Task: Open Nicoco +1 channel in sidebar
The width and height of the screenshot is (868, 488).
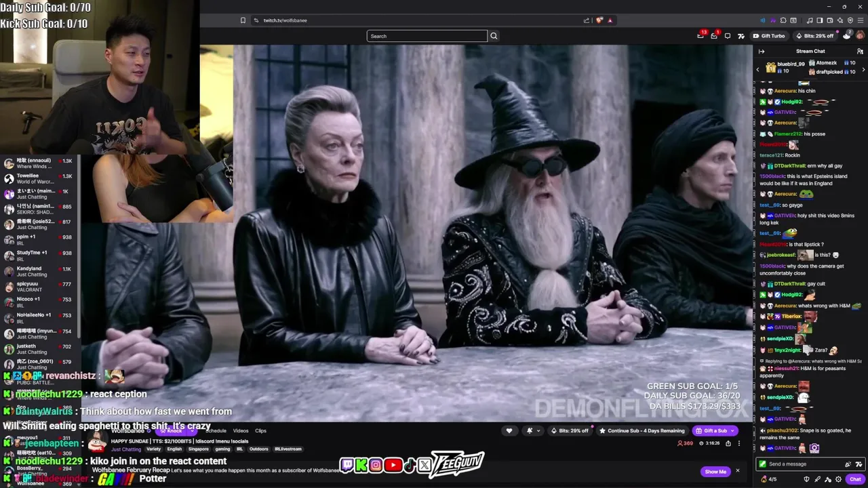Action: pos(39,302)
